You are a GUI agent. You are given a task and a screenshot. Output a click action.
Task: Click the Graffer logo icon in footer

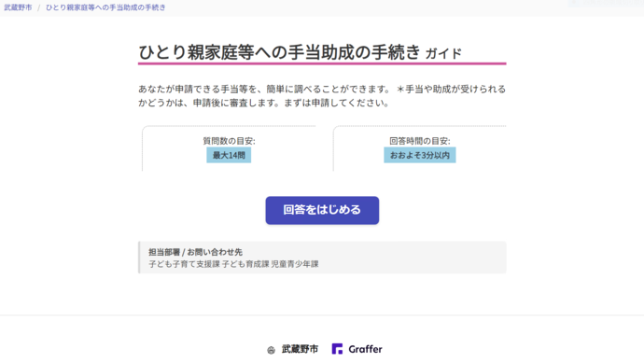click(337, 349)
